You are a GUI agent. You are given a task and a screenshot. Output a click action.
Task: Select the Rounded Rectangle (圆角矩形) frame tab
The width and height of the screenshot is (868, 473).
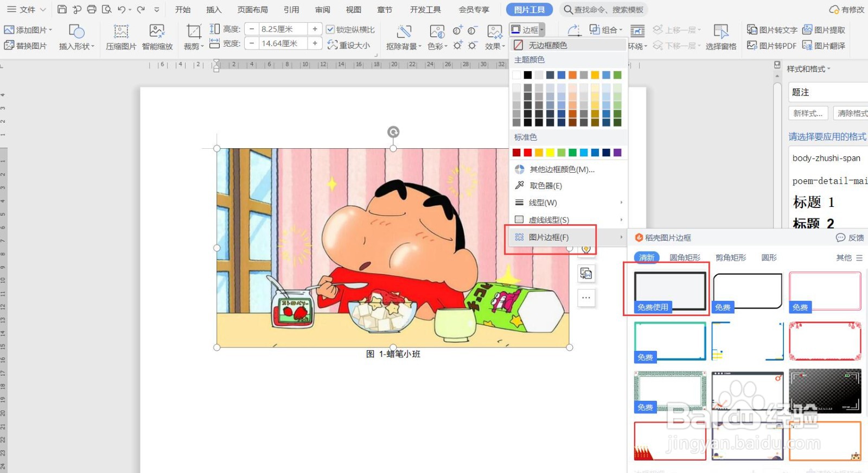coord(685,257)
